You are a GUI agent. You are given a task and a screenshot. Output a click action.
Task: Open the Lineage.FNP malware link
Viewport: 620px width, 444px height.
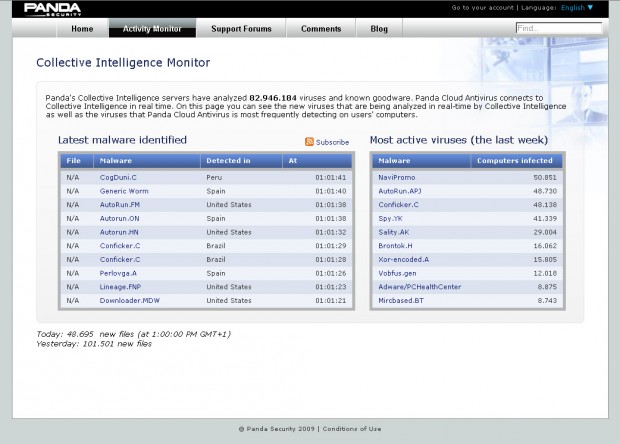(120, 287)
